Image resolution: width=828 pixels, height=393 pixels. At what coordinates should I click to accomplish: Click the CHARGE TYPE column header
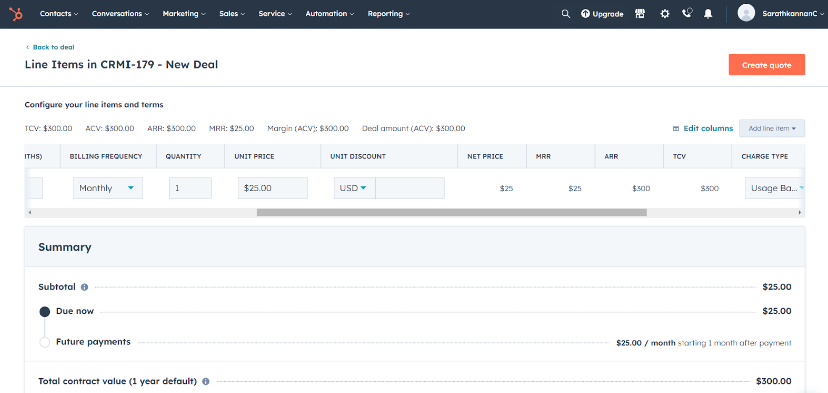(768, 156)
